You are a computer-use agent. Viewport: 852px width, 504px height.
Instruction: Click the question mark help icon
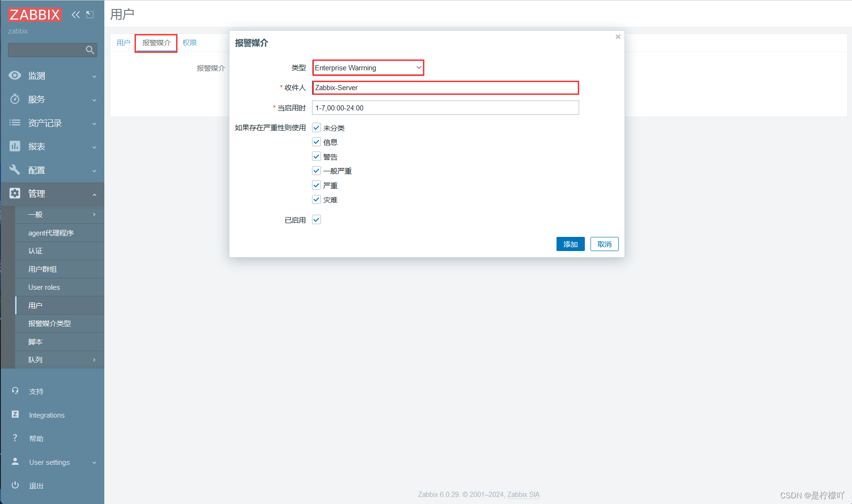point(15,438)
